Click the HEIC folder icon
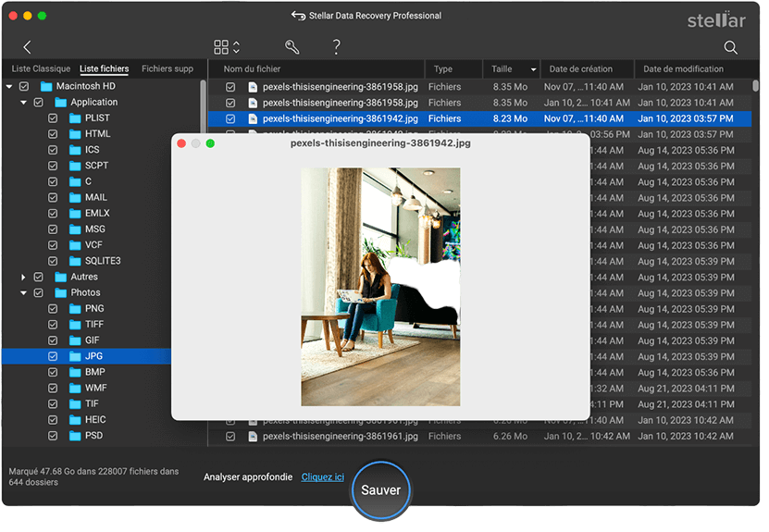 74,419
